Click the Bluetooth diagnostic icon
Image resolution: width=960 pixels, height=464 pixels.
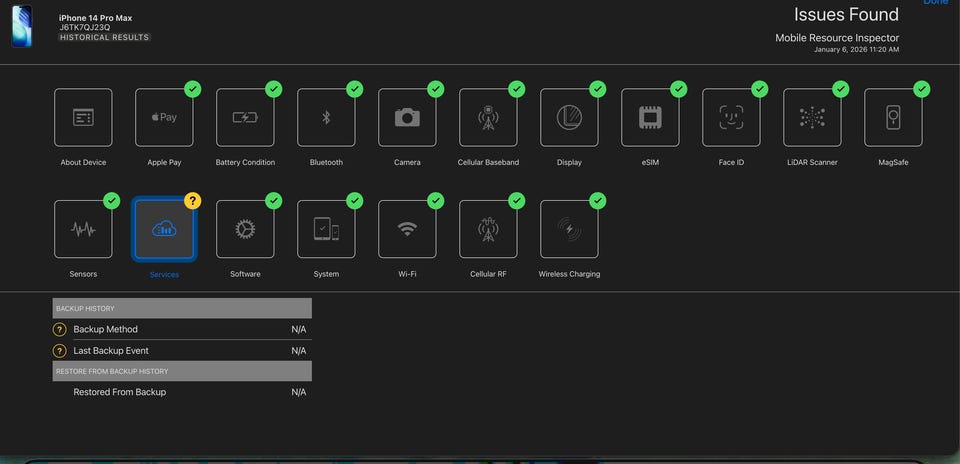[x=326, y=118]
